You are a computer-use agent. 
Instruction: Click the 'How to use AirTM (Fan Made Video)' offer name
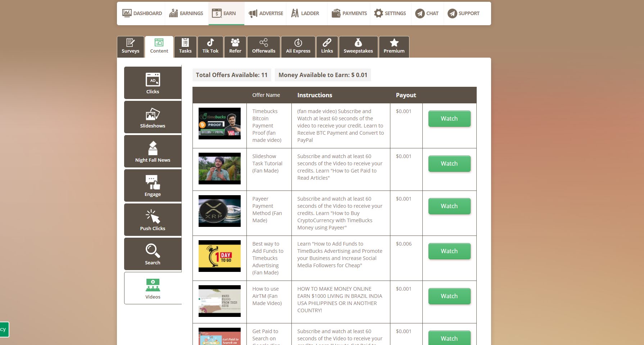tap(267, 296)
